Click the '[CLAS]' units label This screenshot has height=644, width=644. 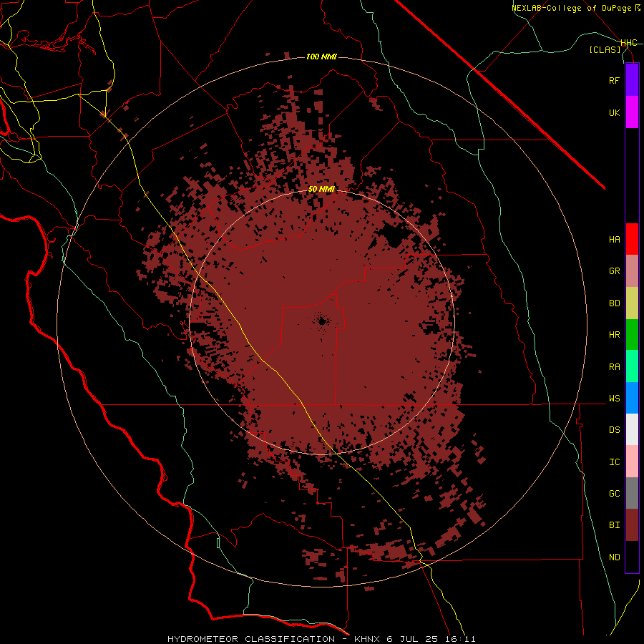pyautogui.click(x=605, y=49)
